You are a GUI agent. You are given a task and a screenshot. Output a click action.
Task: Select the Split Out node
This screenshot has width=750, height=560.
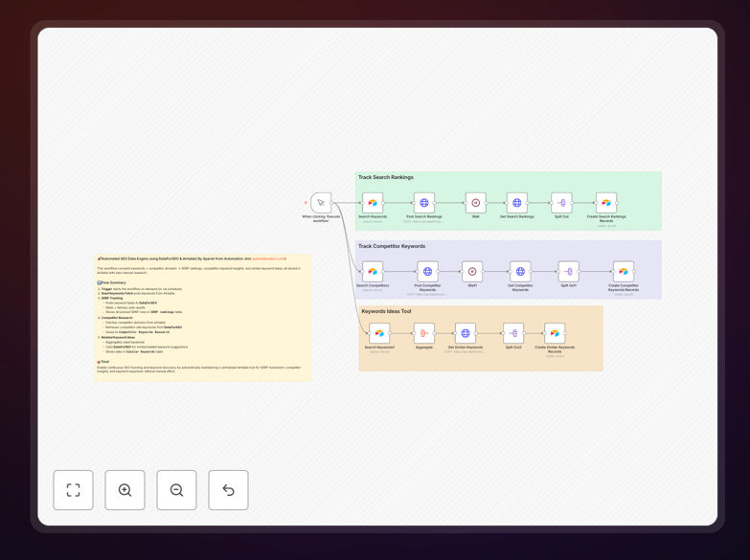coord(561,203)
